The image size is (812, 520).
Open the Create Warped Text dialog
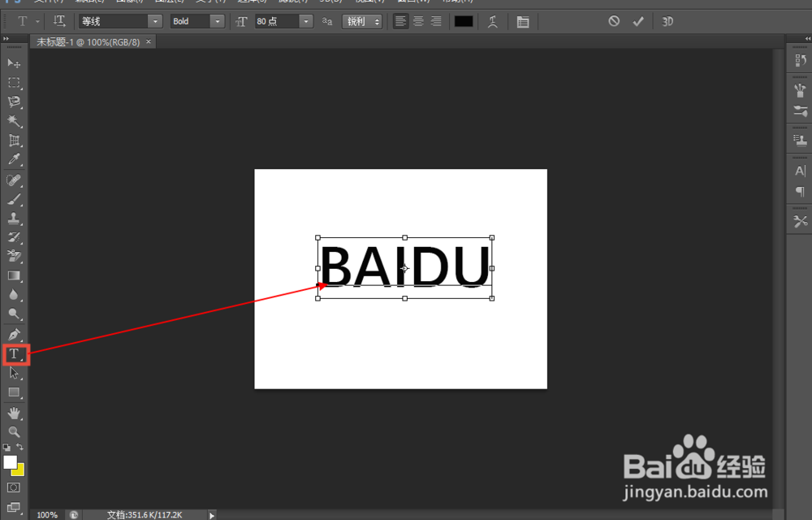click(493, 21)
